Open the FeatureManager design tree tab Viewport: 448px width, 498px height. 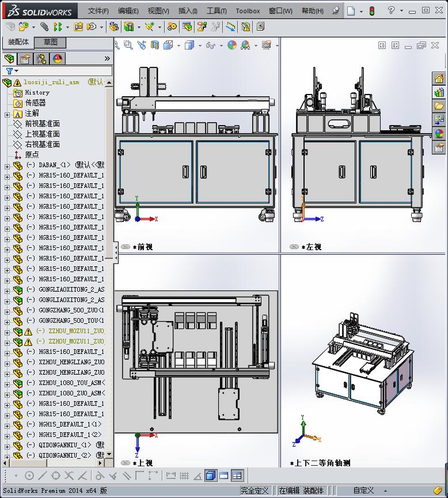point(10,59)
